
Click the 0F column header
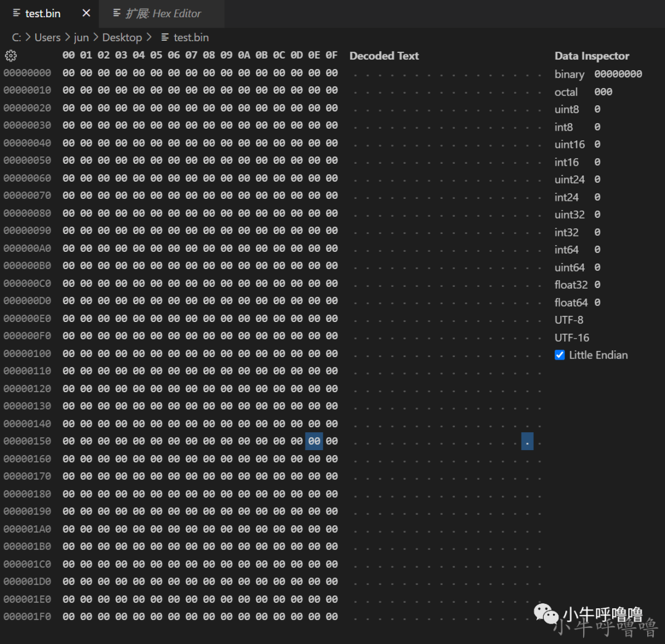332,55
